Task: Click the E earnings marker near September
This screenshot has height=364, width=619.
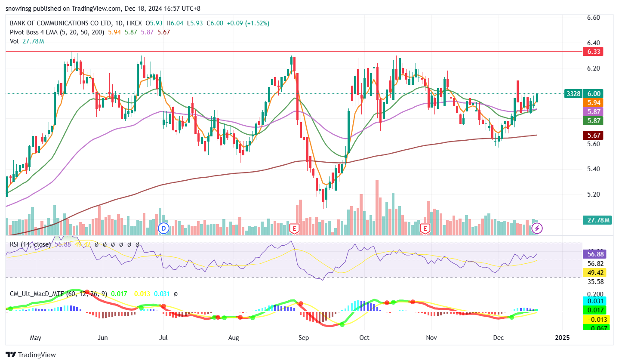Action: pos(294,228)
